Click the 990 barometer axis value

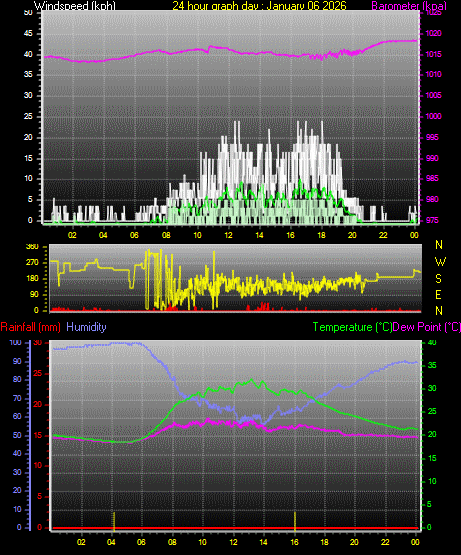click(432, 158)
